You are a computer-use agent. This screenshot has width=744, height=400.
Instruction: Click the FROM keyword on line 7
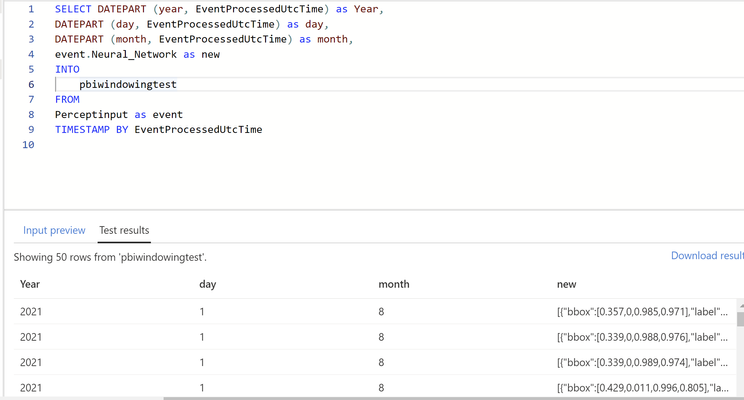(x=67, y=100)
